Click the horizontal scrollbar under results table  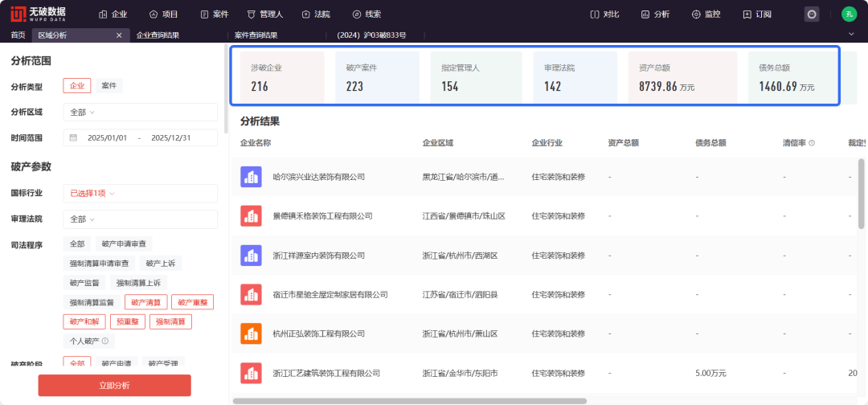point(410,400)
